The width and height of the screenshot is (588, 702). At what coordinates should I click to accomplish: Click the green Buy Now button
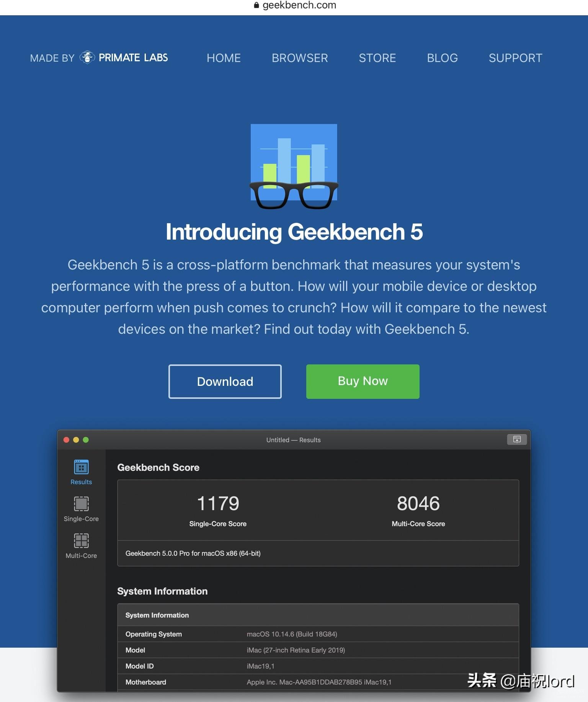click(x=363, y=382)
